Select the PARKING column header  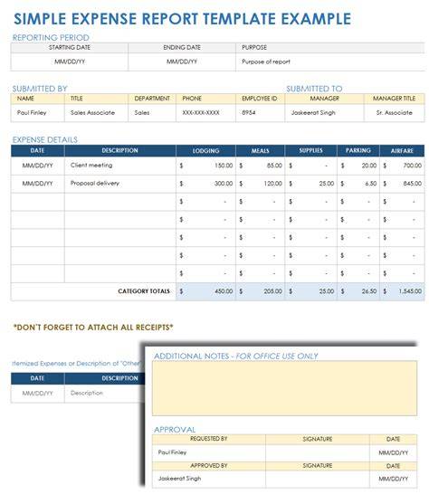click(x=358, y=150)
